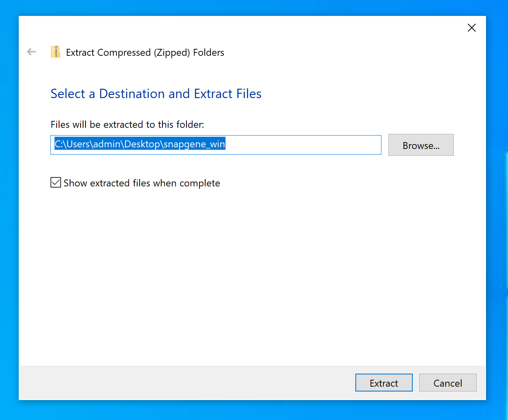Click the 'Show extracted files when complete' label

point(142,183)
